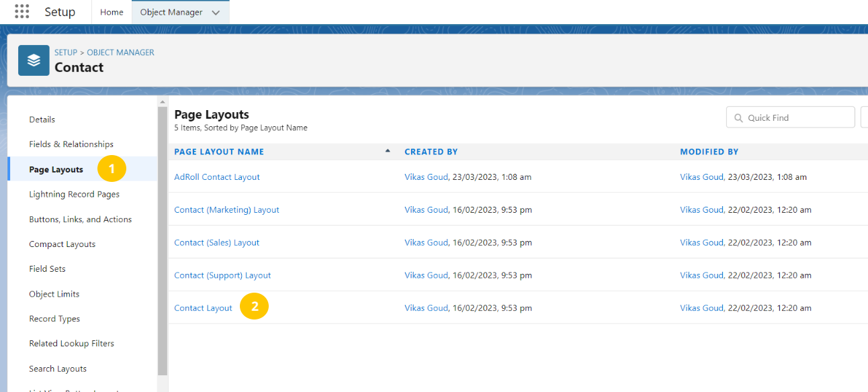The image size is (868, 392).
Task: Focus the Quick Find search field
Action: [790, 117]
